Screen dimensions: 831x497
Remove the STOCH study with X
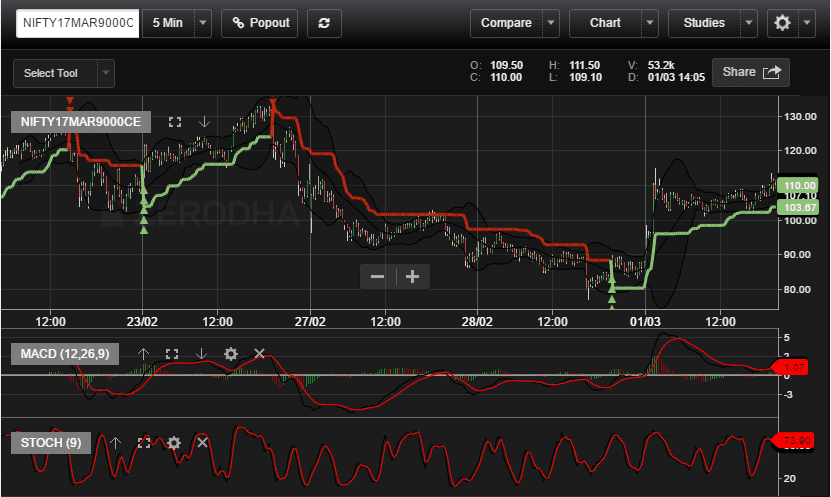click(202, 442)
